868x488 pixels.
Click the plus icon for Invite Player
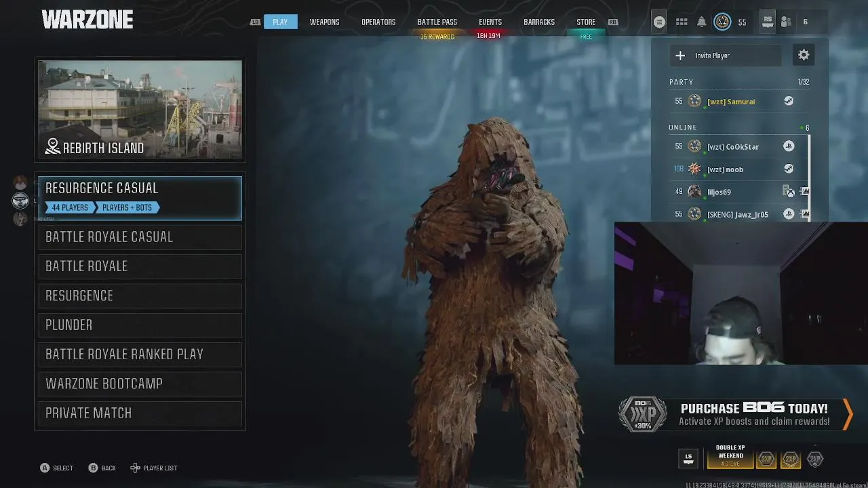click(x=680, y=56)
